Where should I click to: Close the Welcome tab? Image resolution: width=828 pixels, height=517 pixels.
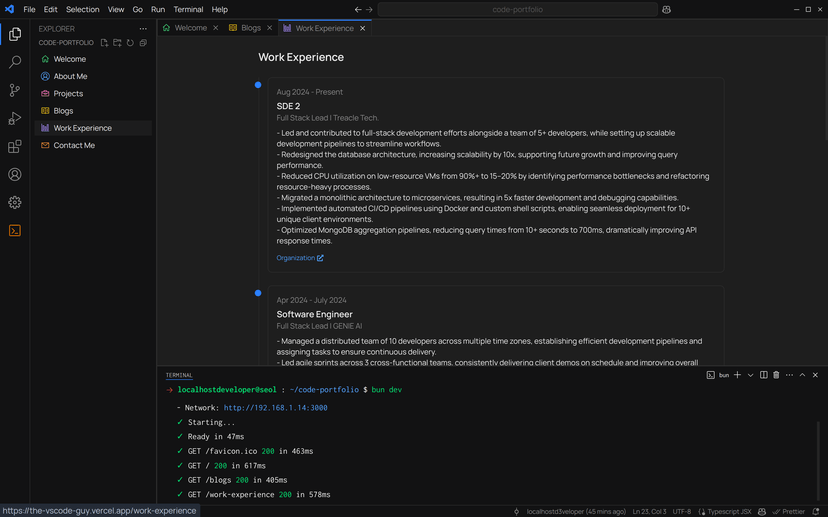pos(215,28)
